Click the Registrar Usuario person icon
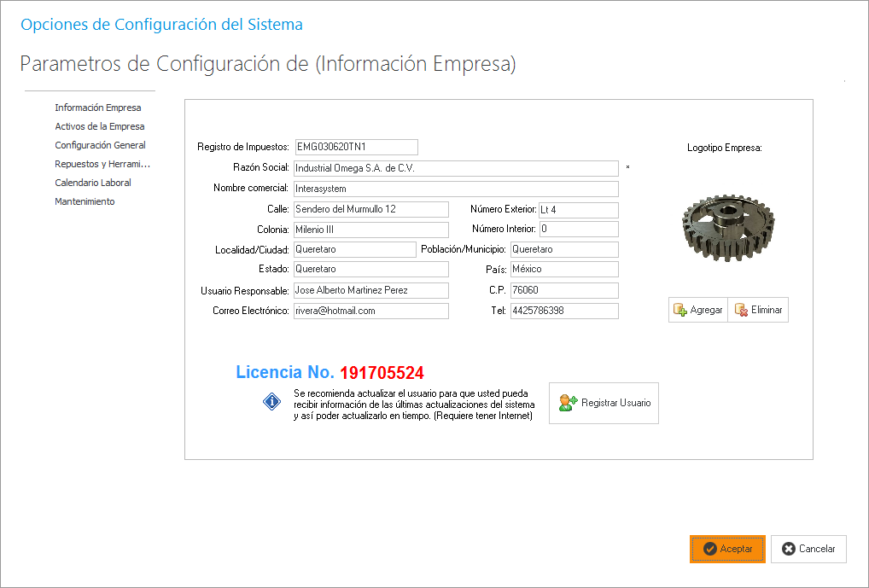Image resolution: width=869 pixels, height=588 pixels. point(568,403)
